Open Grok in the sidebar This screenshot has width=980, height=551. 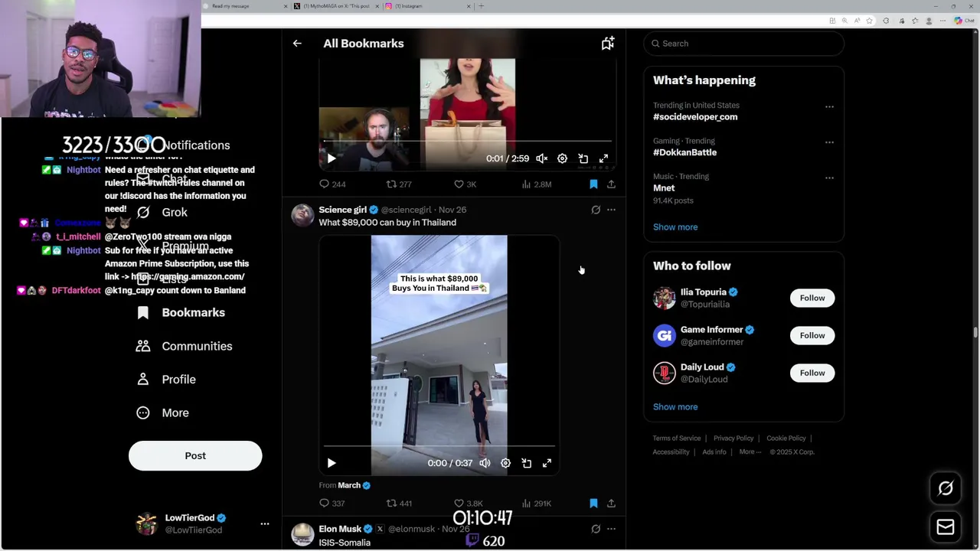pyautogui.click(x=162, y=213)
